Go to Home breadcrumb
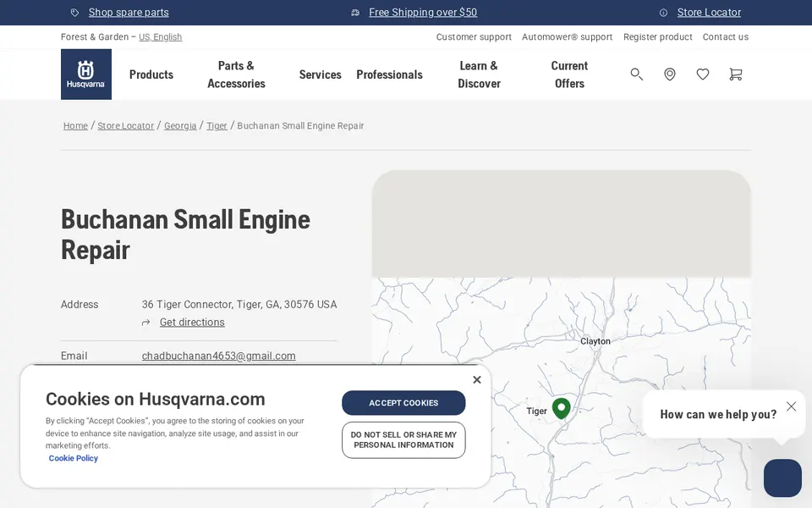Image resolution: width=812 pixels, height=508 pixels. tap(75, 125)
